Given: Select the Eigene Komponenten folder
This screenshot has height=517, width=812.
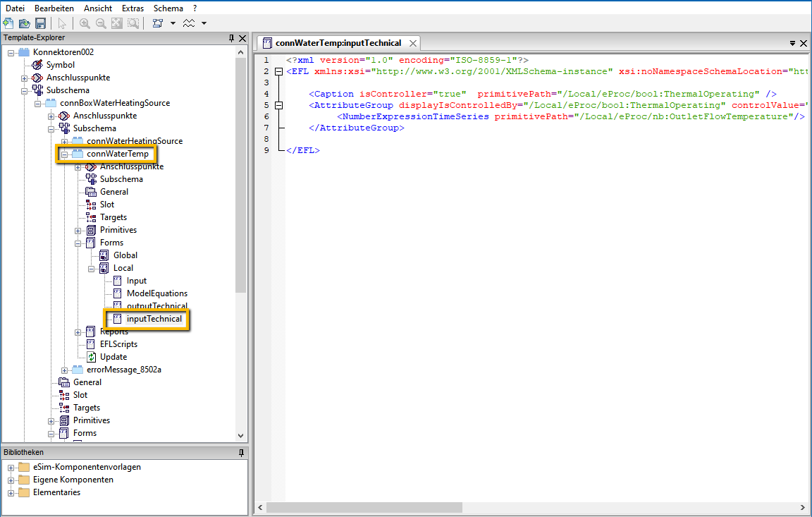Looking at the screenshot, I should tap(73, 479).
